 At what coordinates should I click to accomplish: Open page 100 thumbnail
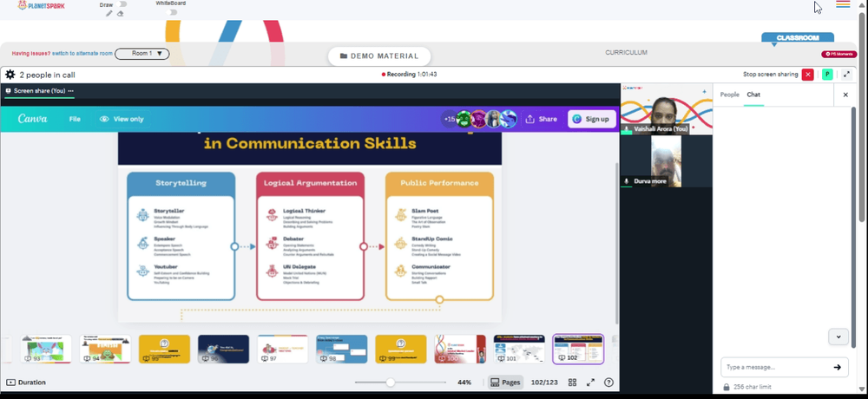tap(460, 349)
